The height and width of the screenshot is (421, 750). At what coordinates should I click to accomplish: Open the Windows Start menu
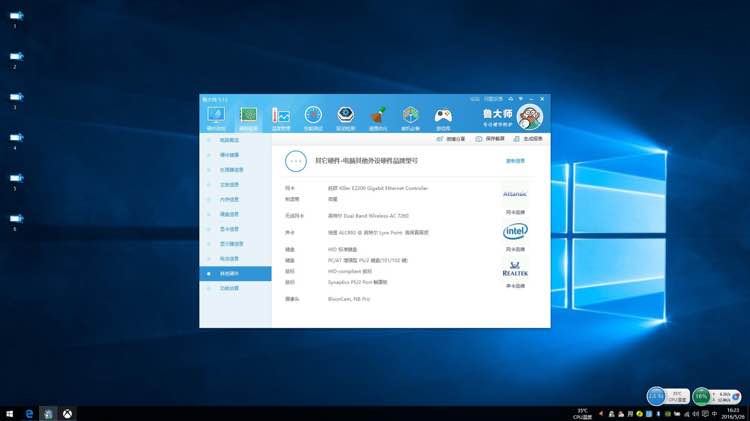click(9, 414)
